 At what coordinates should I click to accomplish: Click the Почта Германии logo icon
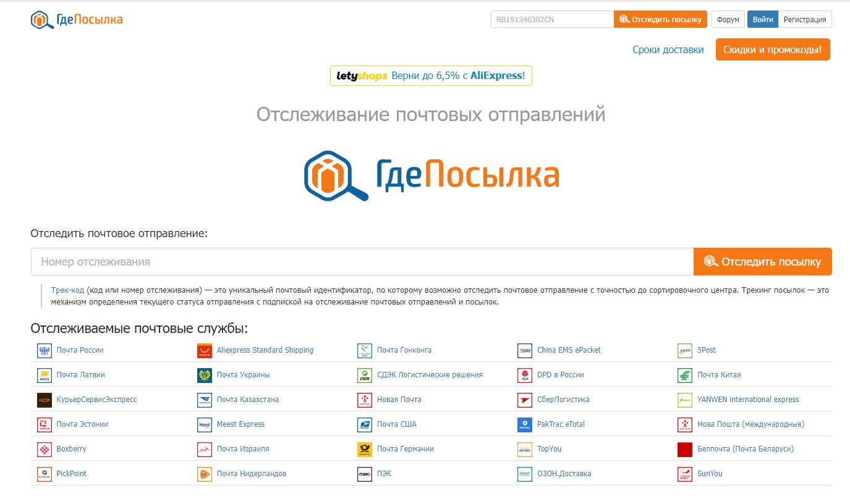[365, 450]
